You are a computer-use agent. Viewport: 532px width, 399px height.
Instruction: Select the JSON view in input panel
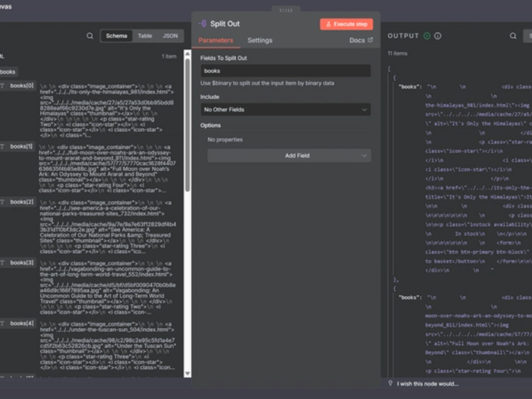[170, 36]
